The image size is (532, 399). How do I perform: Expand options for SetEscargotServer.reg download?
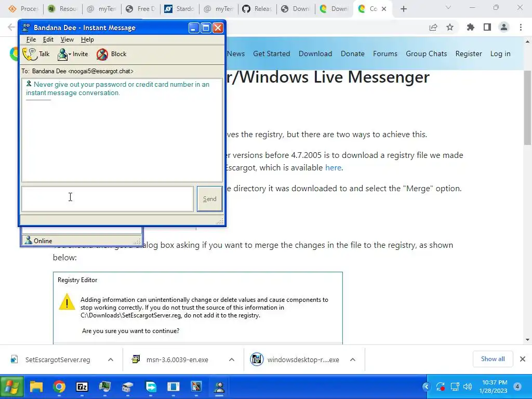tap(111, 360)
